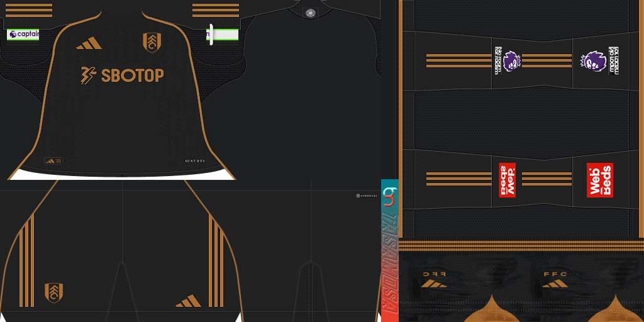644x322 pixels.
Task: Click the small label tag on the shorts waistband
Action: point(365,196)
